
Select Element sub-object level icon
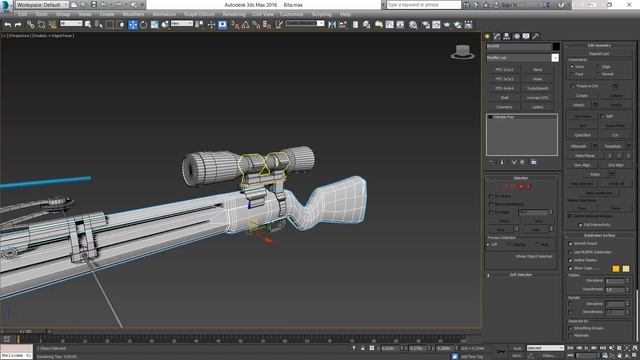529,187
